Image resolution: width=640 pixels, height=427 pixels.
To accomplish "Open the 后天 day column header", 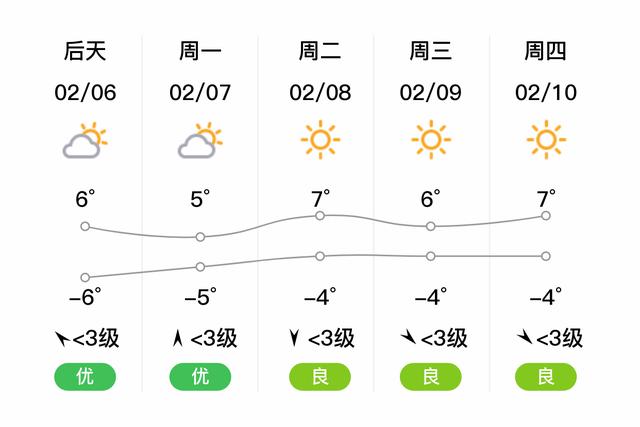I will 85,51.
